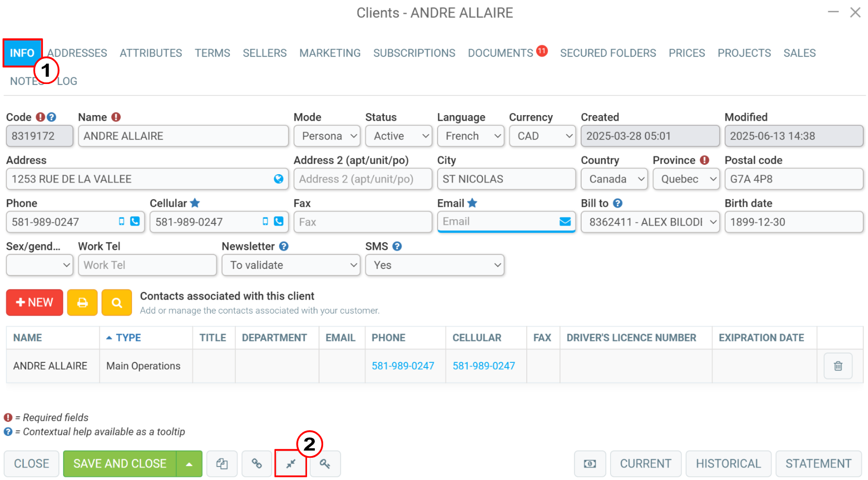Click the mobile icon in Cellular field
868x480 pixels.
coord(265,221)
